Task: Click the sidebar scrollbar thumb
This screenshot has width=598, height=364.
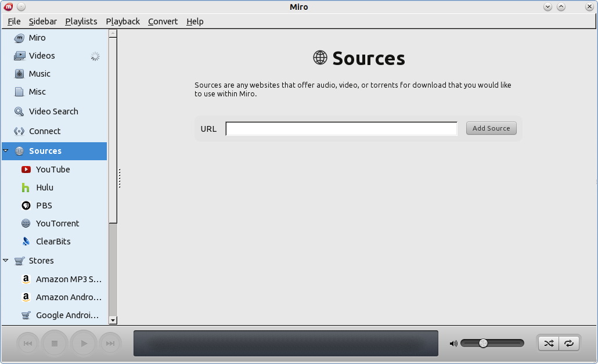Action: (x=113, y=131)
